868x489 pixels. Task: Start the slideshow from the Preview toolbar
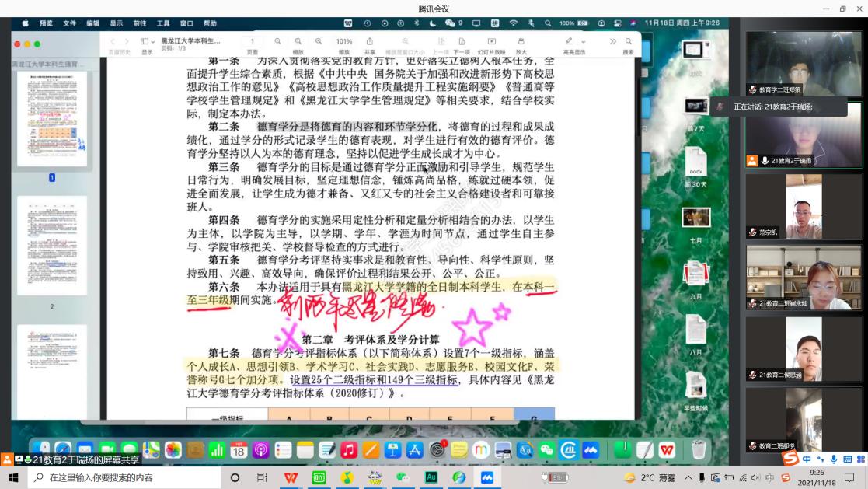(491, 41)
